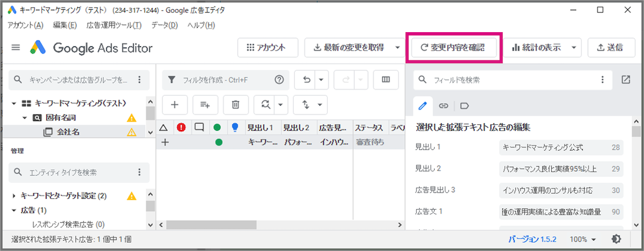This screenshot has height=251, width=644.
Task: Sort by the lightbulb column header
Action: pyautogui.click(x=235, y=127)
